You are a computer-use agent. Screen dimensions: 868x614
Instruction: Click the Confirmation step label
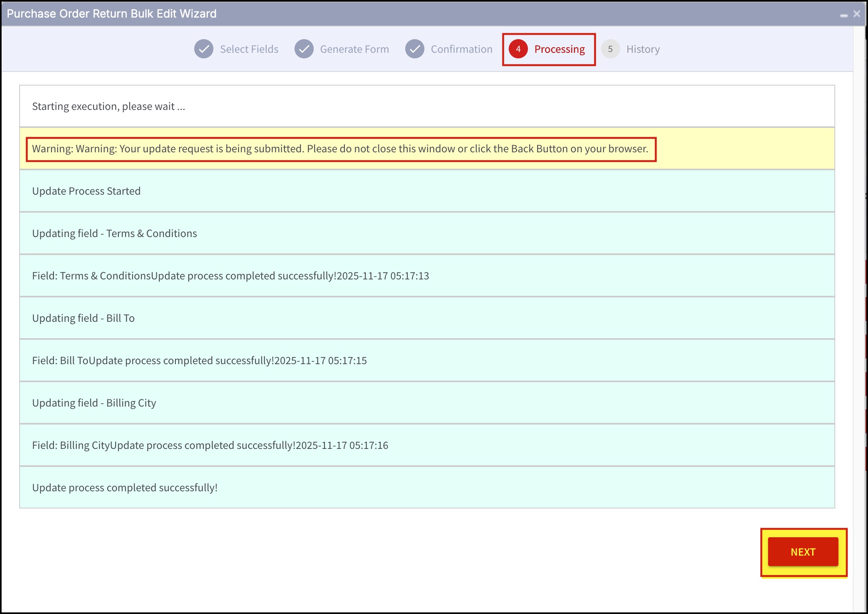click(x=461, y=49)
